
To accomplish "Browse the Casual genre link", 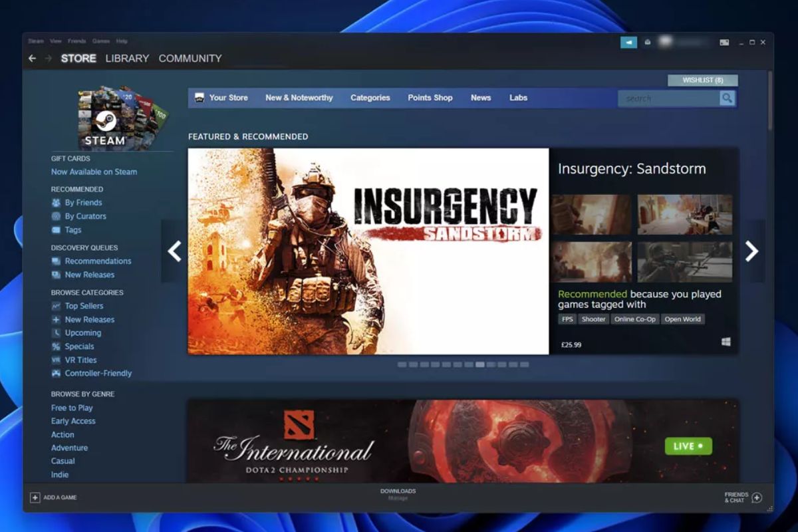I will [63, 461].
